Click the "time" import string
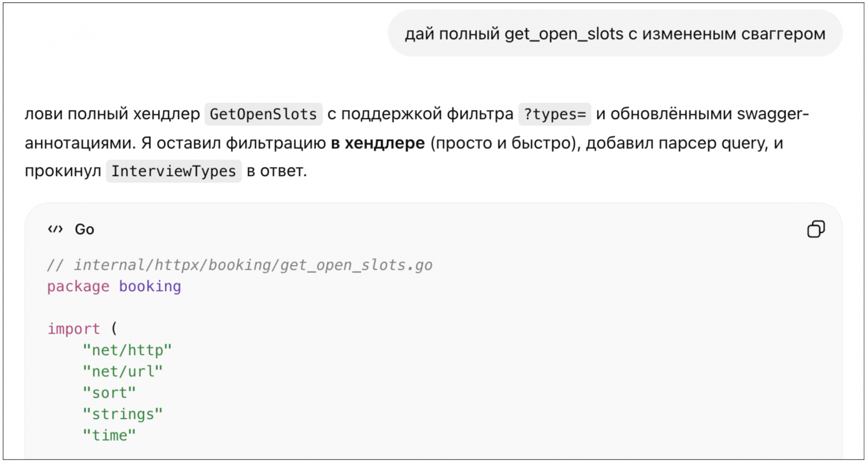 (110, 435)
